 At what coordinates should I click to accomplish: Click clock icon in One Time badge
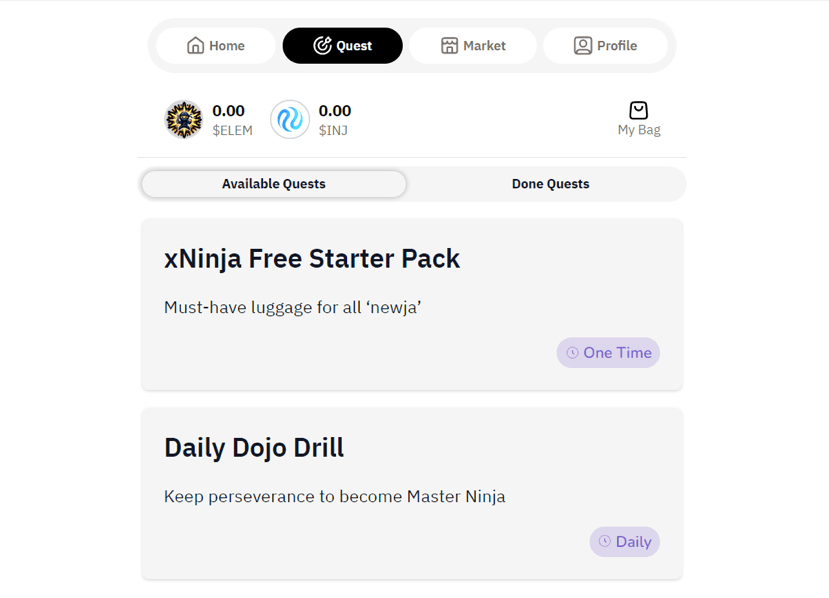573,353
